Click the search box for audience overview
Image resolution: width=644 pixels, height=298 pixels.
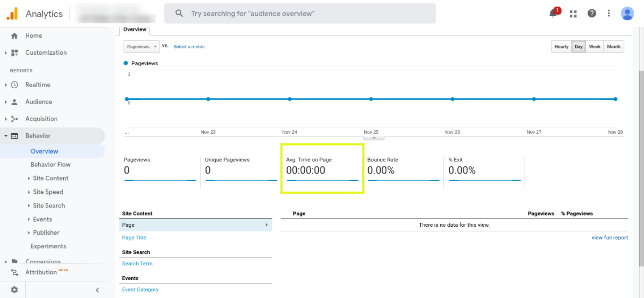click(300, 14)
